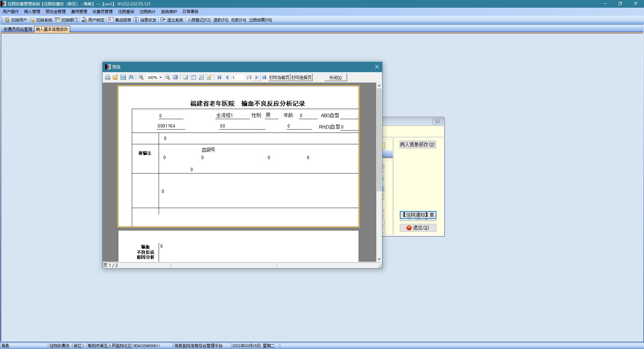Click the preview vertical scrollbar thumb

coord(379,140)
